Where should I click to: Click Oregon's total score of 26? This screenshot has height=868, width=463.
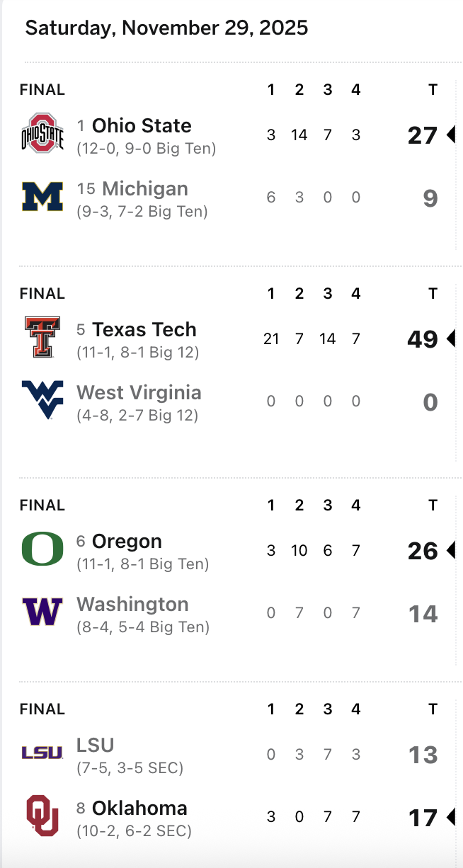[x=423, y=550]
